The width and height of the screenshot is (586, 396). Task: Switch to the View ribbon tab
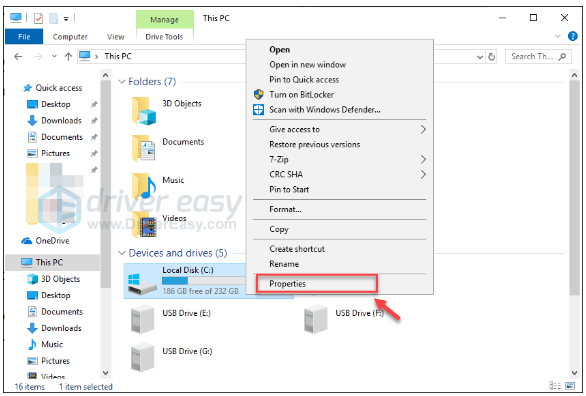115,37
